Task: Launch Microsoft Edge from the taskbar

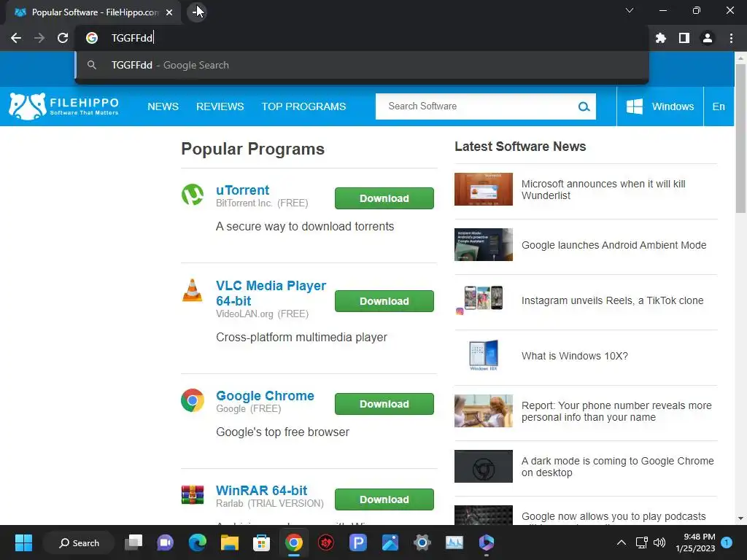Action: pyautogui.click(x=197, y=542)
